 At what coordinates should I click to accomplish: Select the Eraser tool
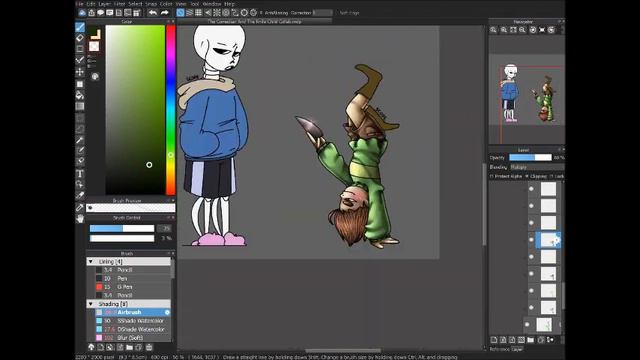tap(80, 38)
